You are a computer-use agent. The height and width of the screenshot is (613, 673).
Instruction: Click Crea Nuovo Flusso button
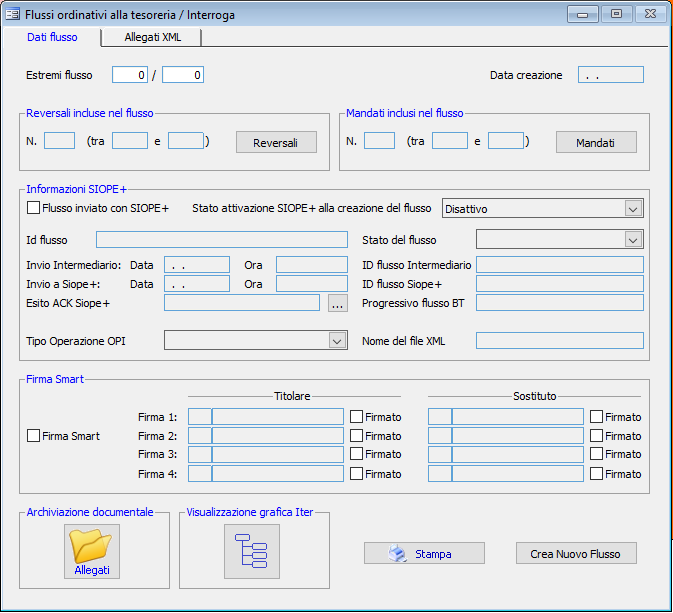pos(576,553)
